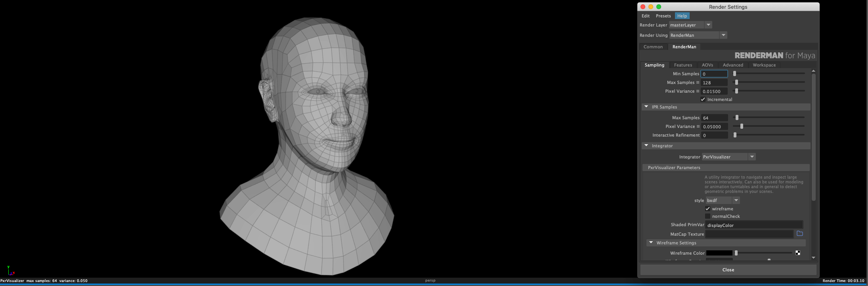Click the Max Samples lock-link icon
868x286 pixels.
point(698,82)
